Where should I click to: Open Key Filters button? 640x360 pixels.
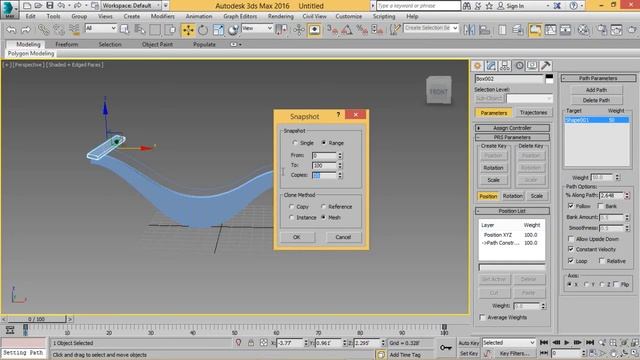click(x=514, y=353)
